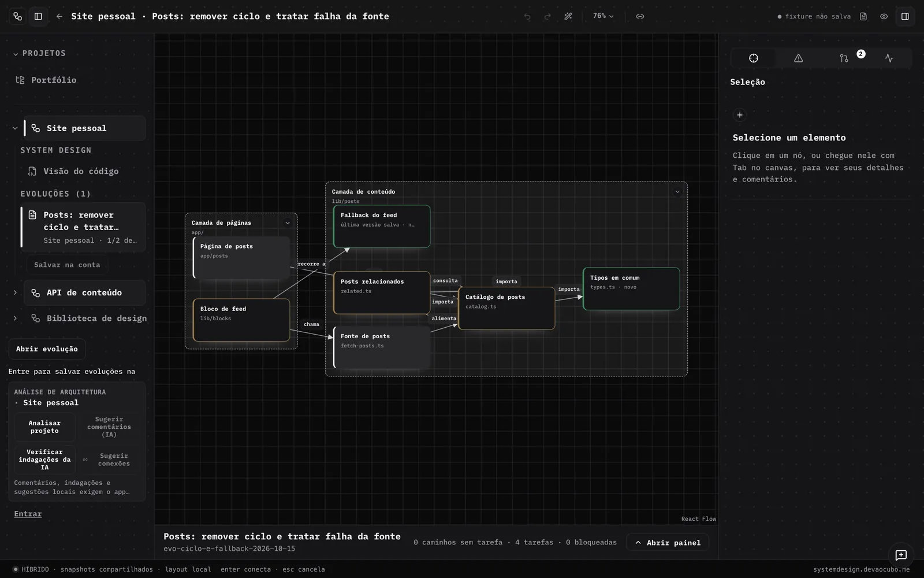The width and height of the screenshot is (924, 578).
Task: Collapse the Camada de conteúdo group
Action: click(x=677, y=192)
